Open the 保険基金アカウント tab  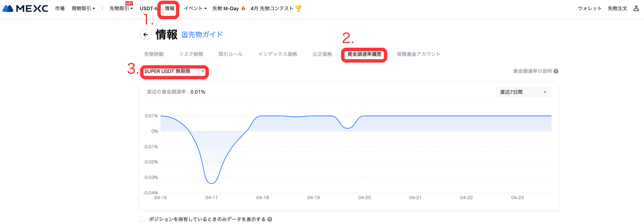418,54
